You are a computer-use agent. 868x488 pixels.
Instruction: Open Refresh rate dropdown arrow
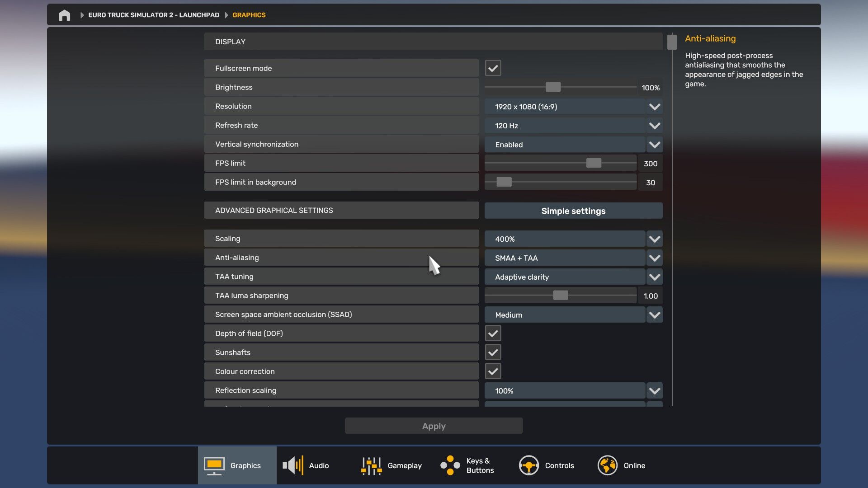655,126
